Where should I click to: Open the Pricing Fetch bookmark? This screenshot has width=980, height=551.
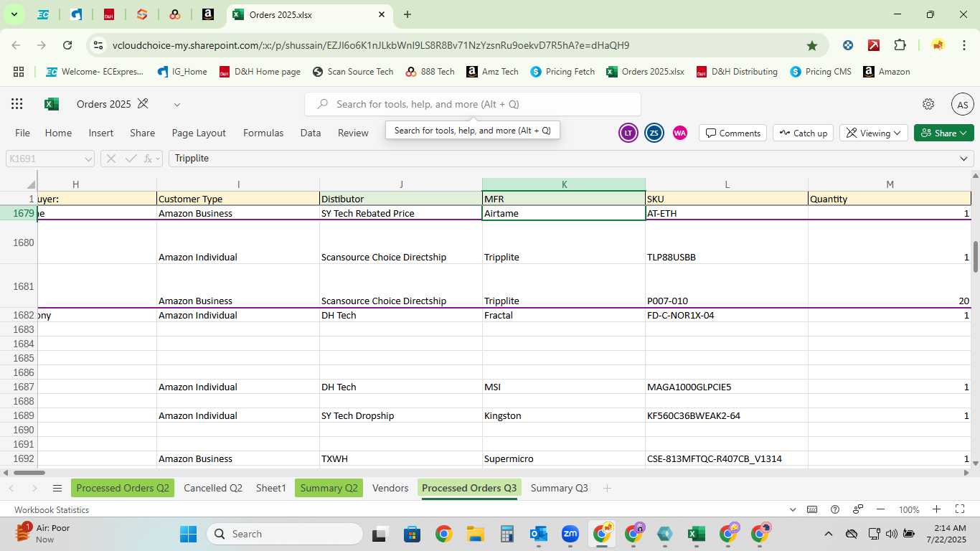(x=562, y=72)
